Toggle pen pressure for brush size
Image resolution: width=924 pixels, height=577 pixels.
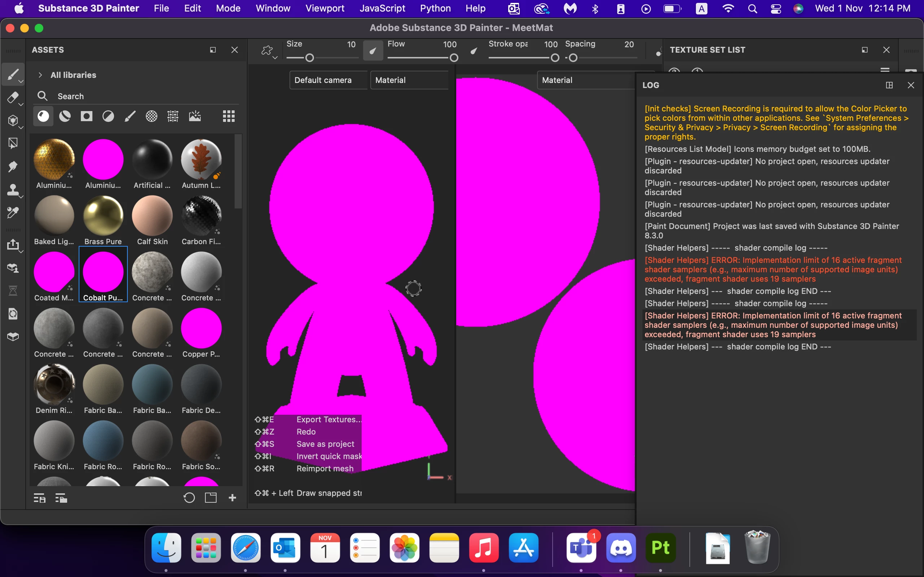[372, 50]
